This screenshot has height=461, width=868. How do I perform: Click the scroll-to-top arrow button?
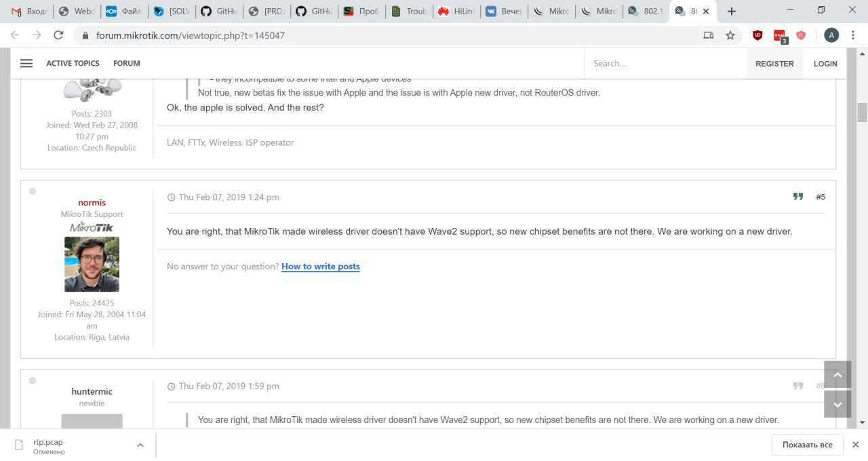click(837, 375)
